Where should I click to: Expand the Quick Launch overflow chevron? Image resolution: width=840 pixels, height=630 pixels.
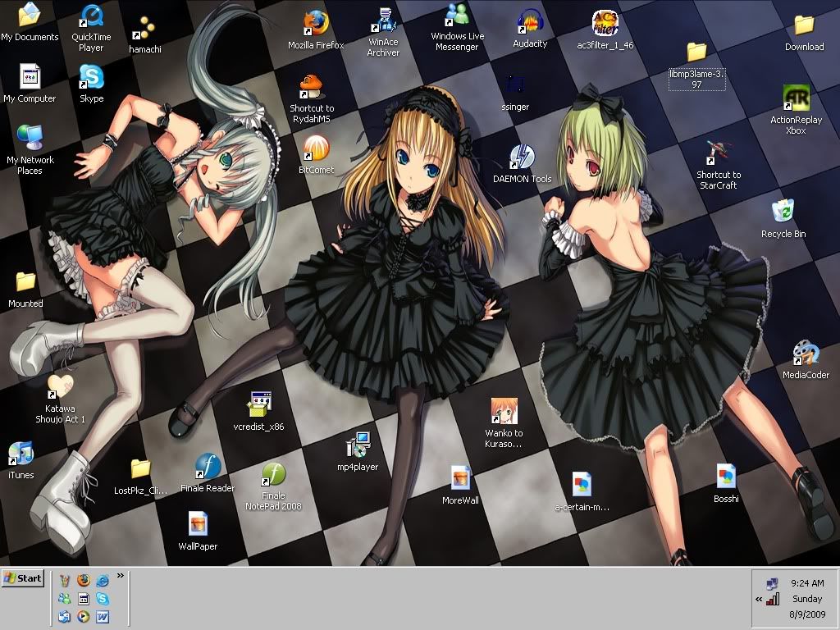[x=121, y=576]
